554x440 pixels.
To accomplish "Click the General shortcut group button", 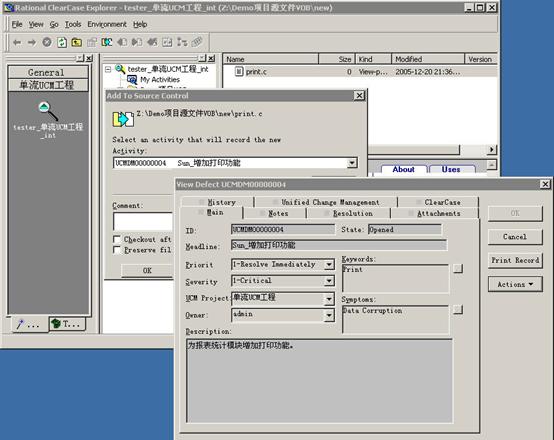I will [x=48, y=72].
